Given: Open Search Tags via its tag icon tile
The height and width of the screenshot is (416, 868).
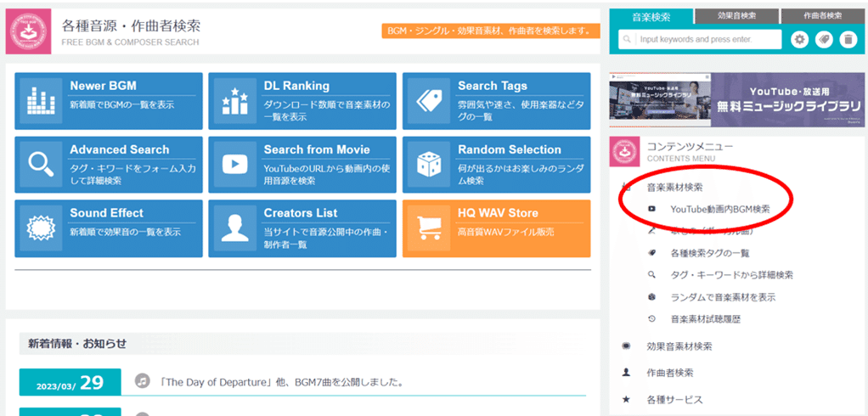Looking at the screenshot, I should click(x=428, y=101).
